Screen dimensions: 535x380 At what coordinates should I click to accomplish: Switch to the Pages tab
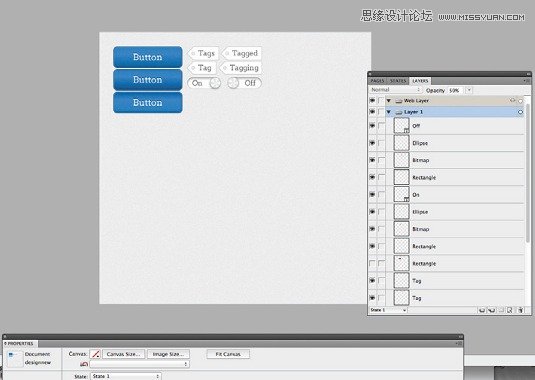pos(378,81)
